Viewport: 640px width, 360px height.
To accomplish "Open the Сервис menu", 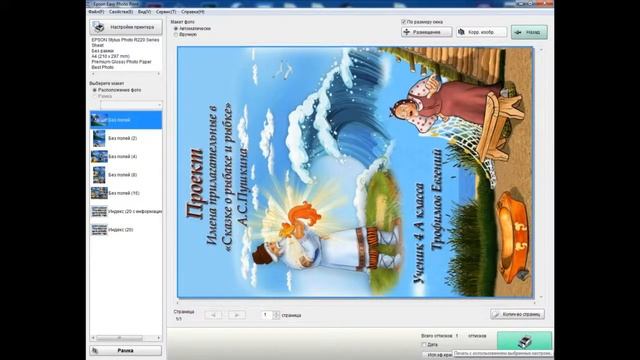I will (x=166, y=12).
